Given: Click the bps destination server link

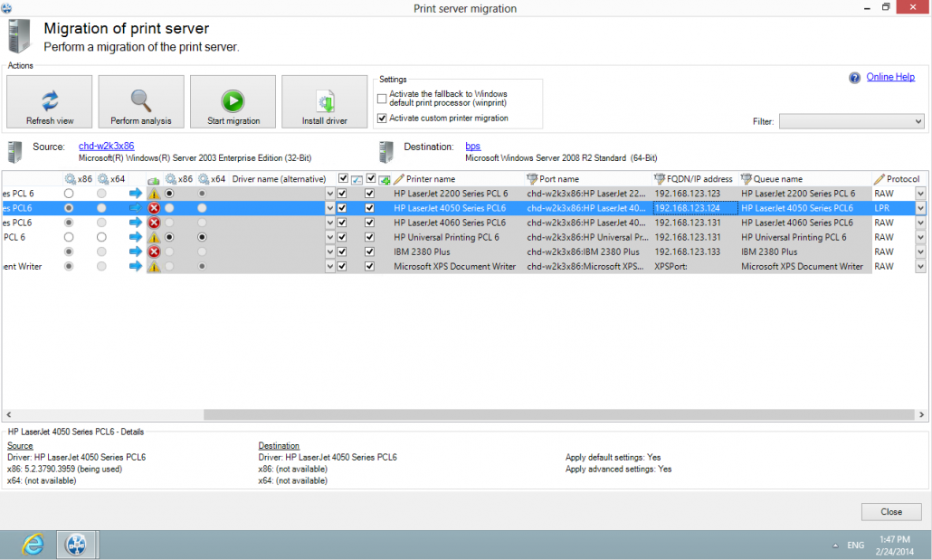Looking at the screenshot, I should tap(472, 146).
